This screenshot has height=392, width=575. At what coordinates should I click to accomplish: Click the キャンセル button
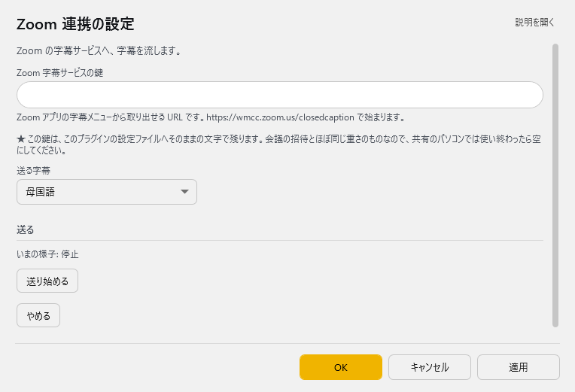click(430, 367)
